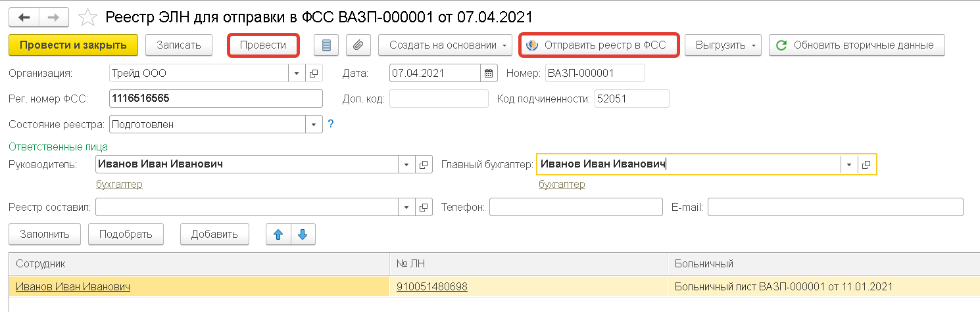Send registry via Отправить реестр в ФСС

599,45
